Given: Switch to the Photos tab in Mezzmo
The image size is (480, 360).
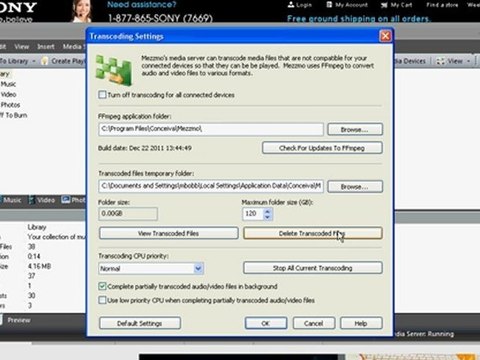Looking at the screenshot, I should click(x=74, y=200).
